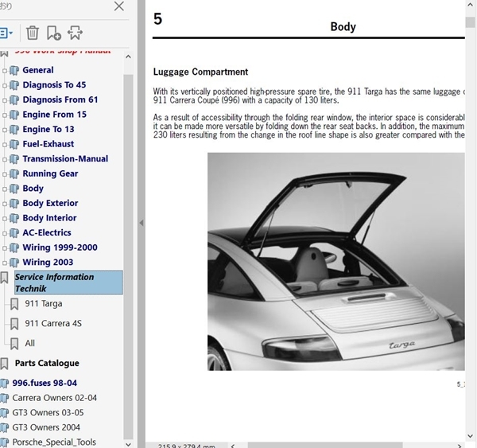
Task: Click bookmarks panel scroll up arrow
Action: pyautogui.click(x=128, y=56)
